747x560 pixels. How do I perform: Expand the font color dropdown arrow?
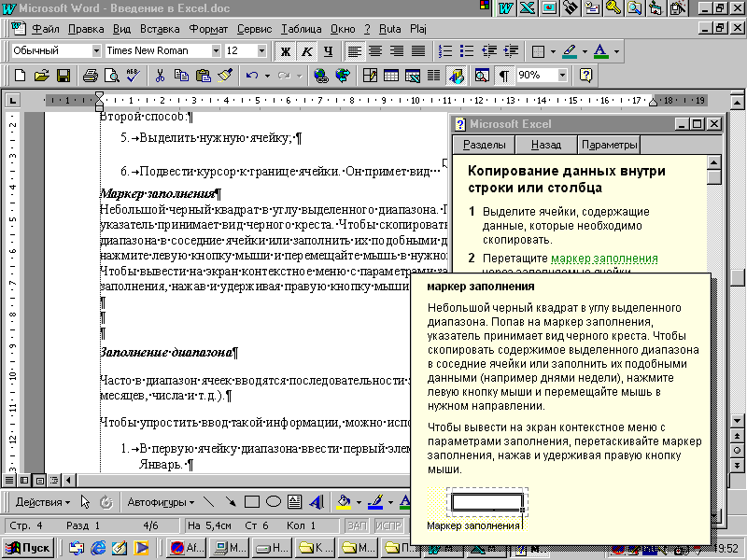[x=616, y=51]
